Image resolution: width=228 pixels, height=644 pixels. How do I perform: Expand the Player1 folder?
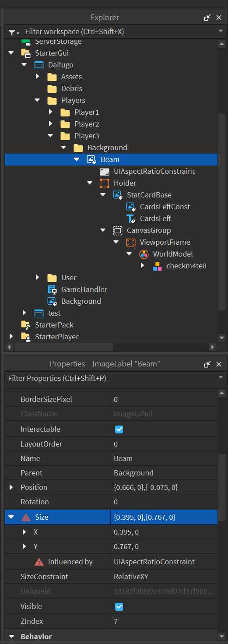pos(50,112)
